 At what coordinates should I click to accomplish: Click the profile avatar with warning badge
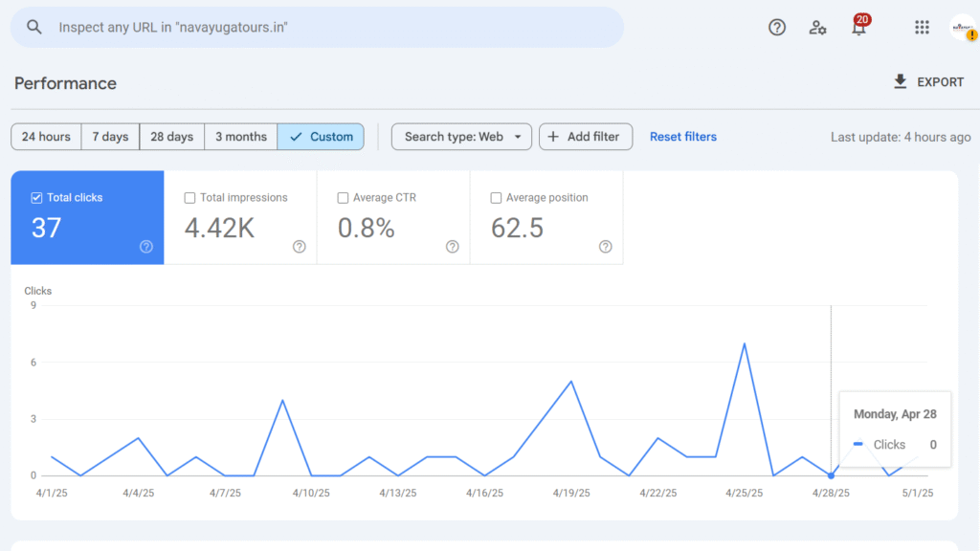click(x=964, y=27)
